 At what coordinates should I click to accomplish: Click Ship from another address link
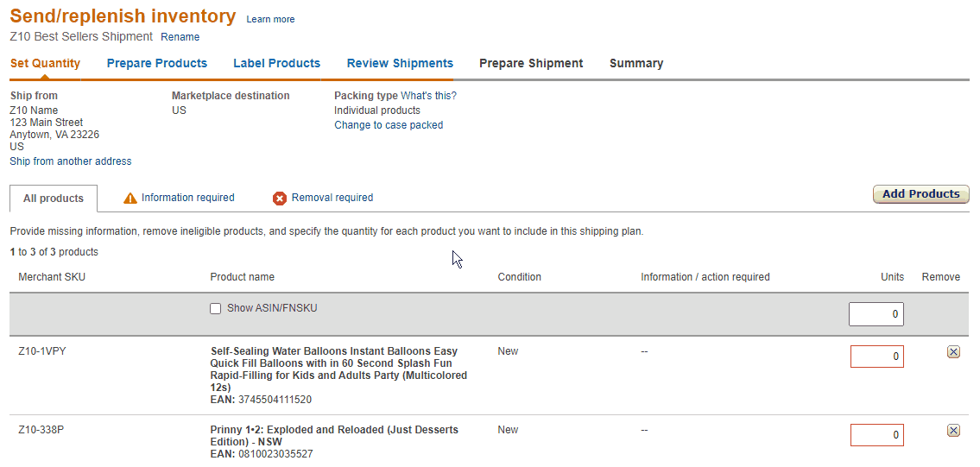(x=71, y=161)
